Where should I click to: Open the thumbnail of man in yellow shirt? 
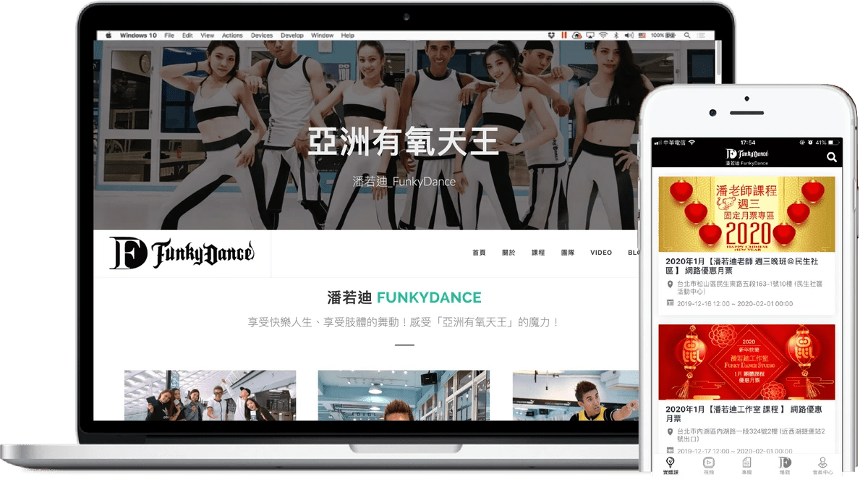point(576,395)
